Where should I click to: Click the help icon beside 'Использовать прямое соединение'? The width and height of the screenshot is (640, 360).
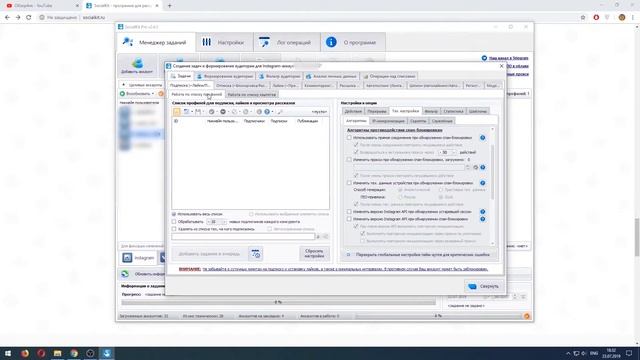tap(482, 138)
